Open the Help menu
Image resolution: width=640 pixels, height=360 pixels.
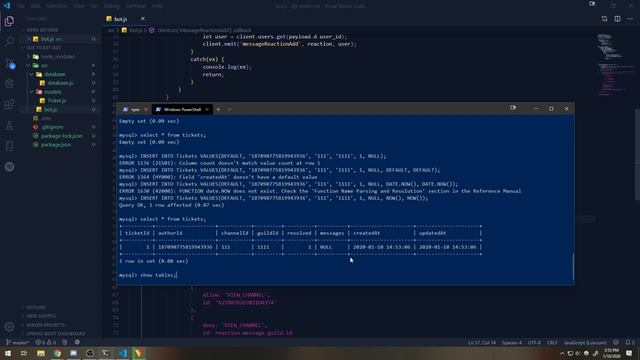coord(157,6)
